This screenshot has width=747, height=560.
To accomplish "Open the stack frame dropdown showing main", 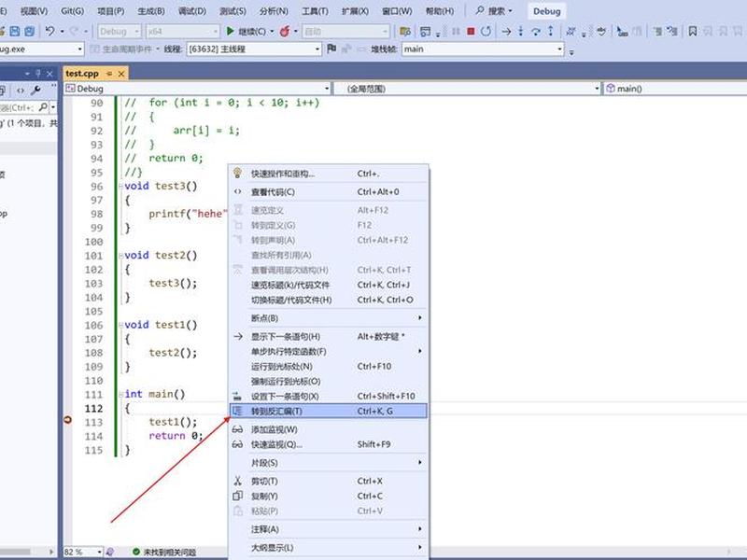I will (483, 49).
